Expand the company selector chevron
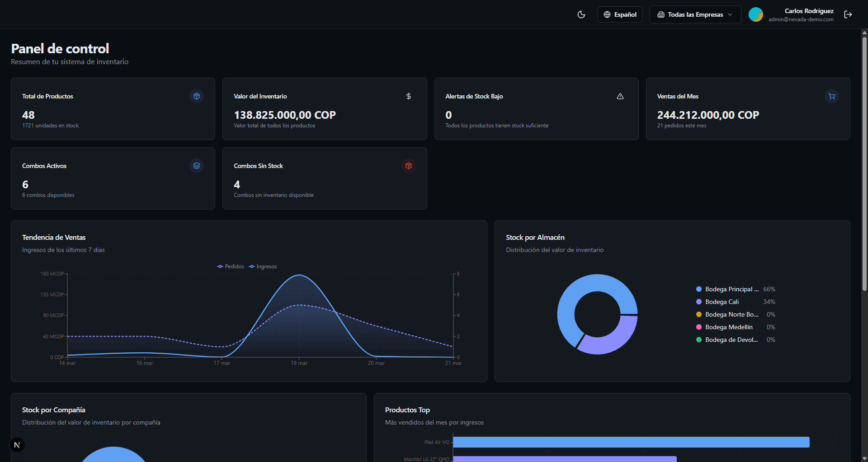The height and width of the screenshot is (462, 868). click(731, 14)
